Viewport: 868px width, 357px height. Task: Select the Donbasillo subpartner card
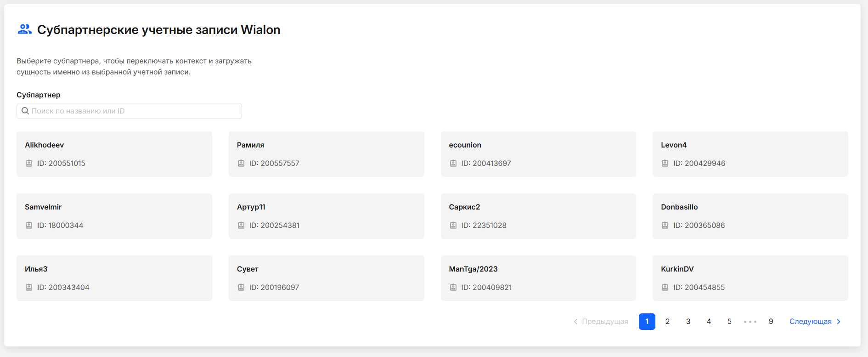pos(750,216)
